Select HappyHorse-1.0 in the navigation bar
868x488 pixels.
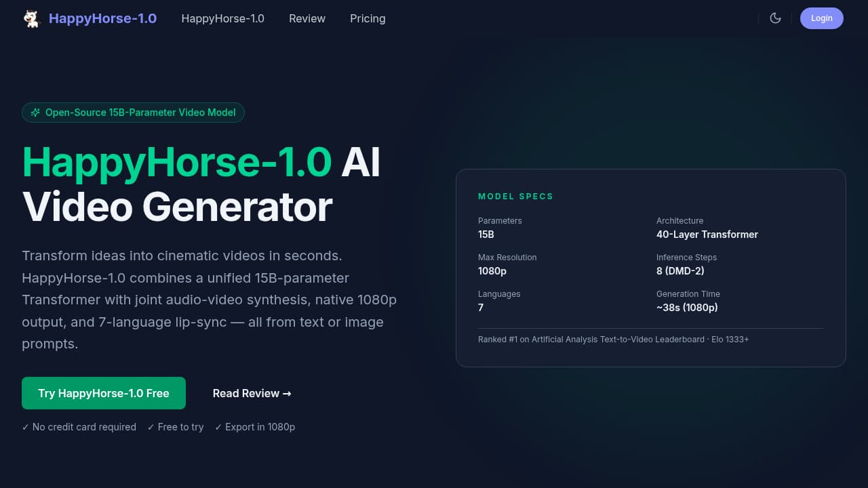coord(222,18)
